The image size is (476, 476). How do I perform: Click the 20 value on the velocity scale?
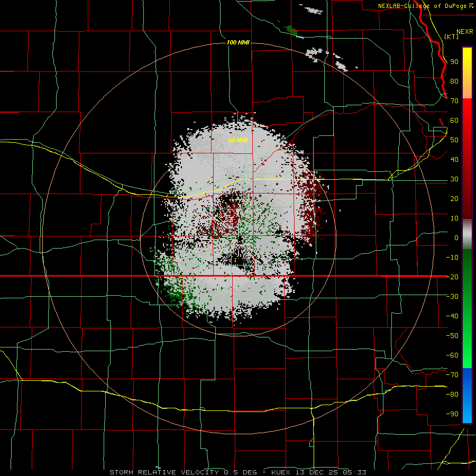coord(454,199)
